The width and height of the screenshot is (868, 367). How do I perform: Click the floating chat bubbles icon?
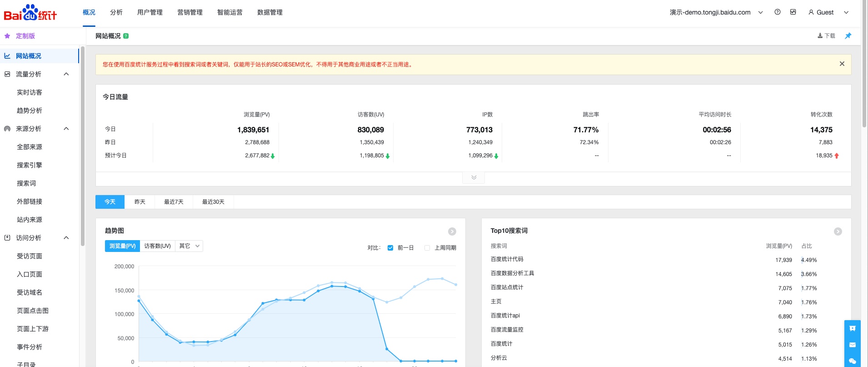pyautogui.click(x=853, y=361)
